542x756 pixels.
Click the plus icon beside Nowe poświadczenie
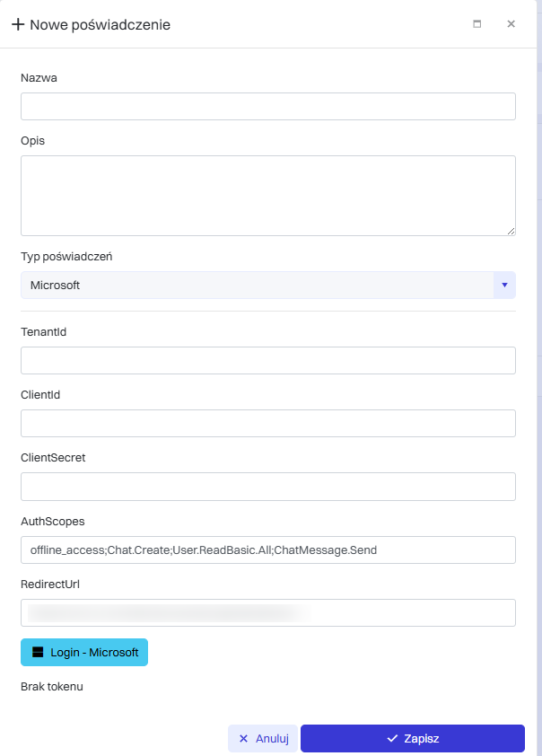click(x=18, y=24)
